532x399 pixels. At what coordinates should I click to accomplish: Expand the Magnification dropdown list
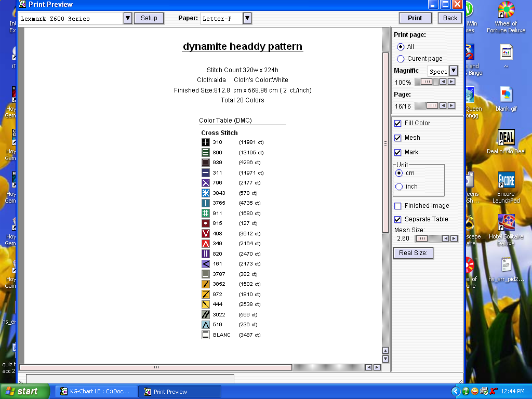(453, 71)
